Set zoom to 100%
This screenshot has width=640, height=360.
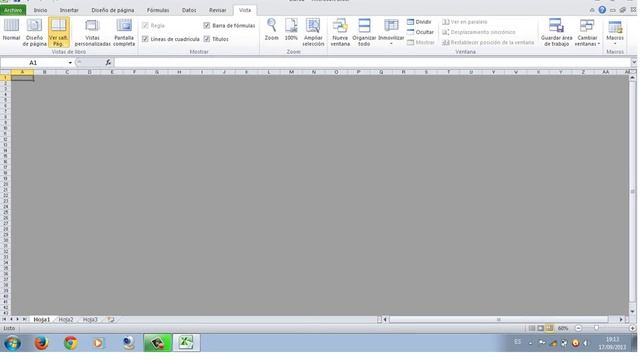tap(291, 29)
